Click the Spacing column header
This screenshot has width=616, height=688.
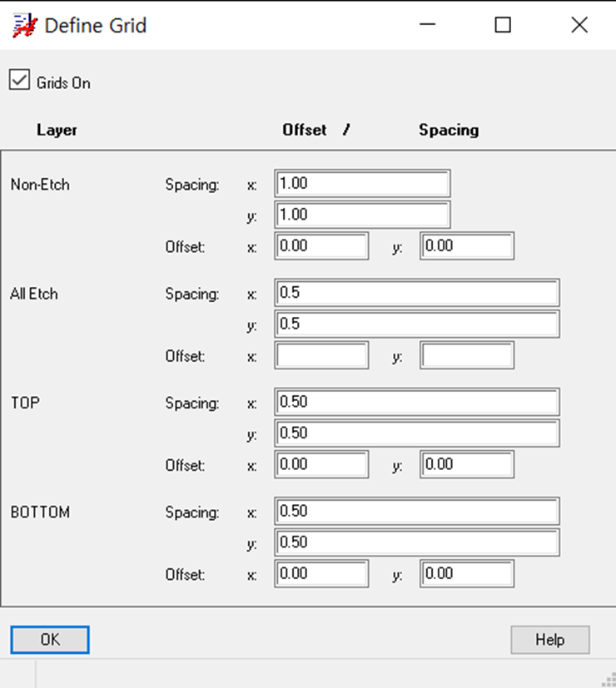[449, 130]
